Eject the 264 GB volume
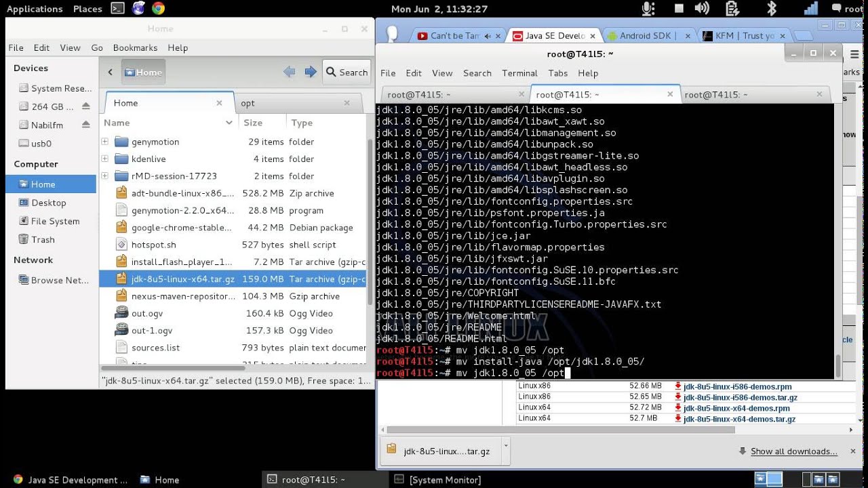868x488 pixels. pos(85,106)
